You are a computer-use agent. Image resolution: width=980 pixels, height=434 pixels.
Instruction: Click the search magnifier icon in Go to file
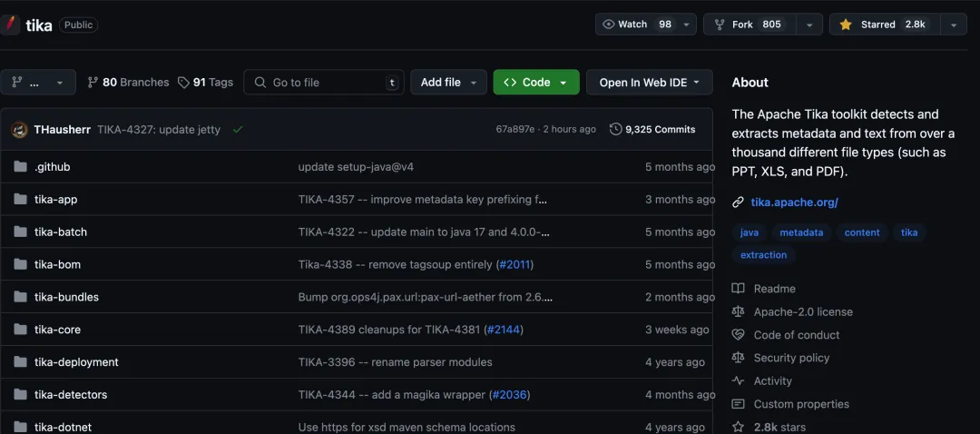tap(259, 82)
